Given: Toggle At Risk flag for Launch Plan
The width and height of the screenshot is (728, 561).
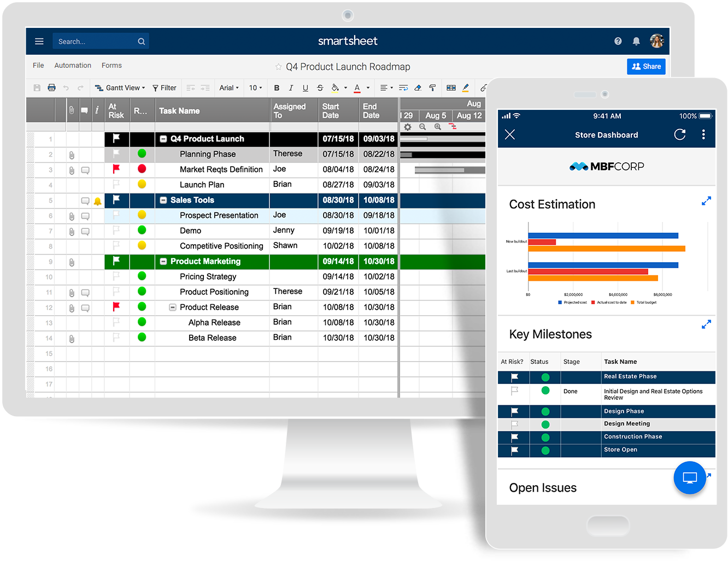Looking at the screenshot, I should pos(116,185).
